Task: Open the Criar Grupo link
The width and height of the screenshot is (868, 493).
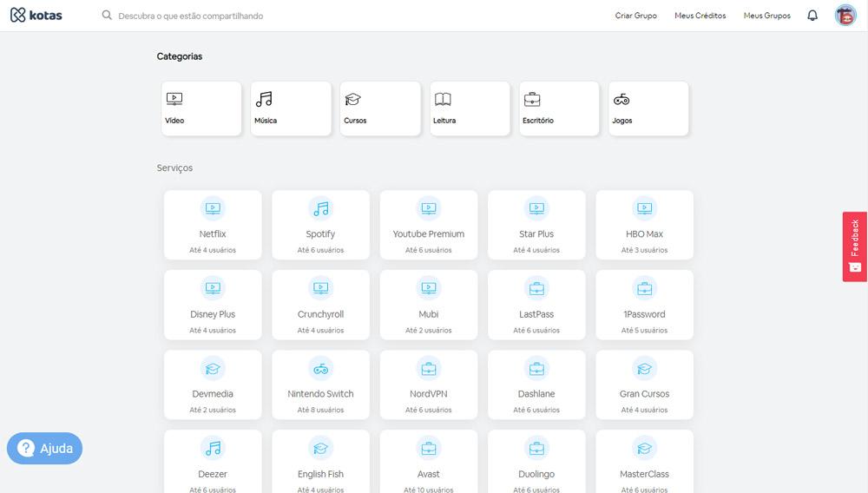Action: (x=635, y=16)
